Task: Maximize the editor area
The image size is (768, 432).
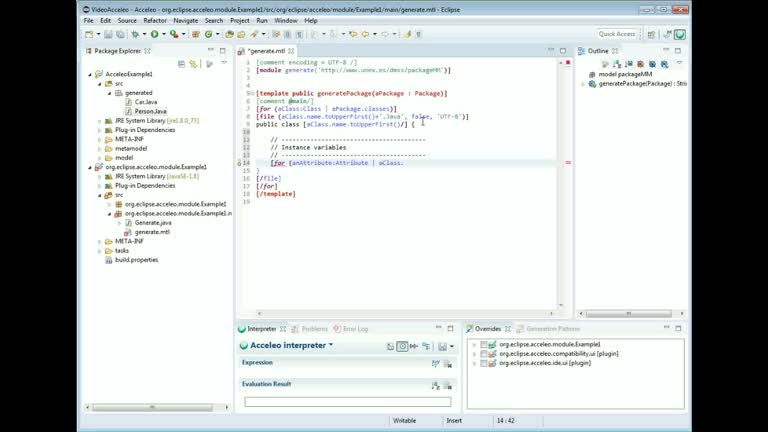Action: (x=563, y=50)
